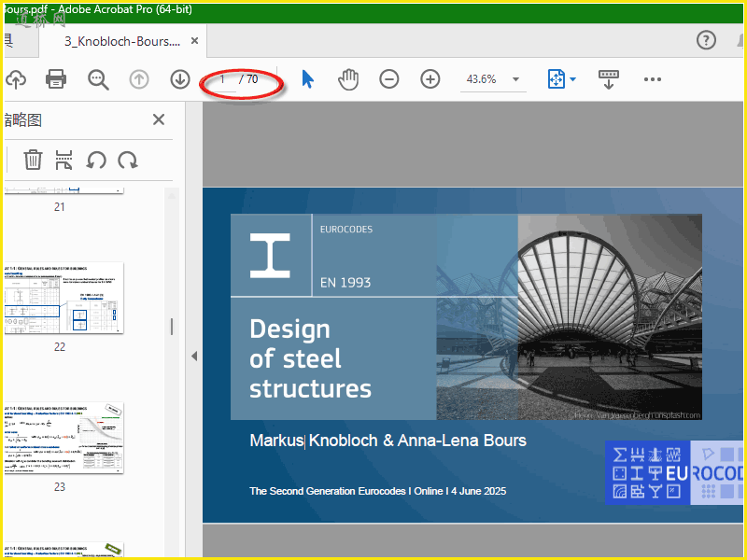Go to the previous page with the up arrow
This screenshot has height=560, width=747.
click(x=139, y=79)
